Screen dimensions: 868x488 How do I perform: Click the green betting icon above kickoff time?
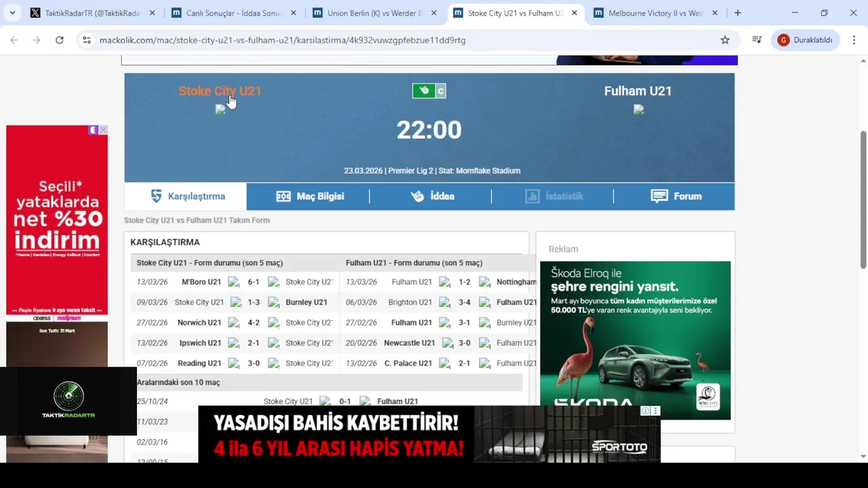click(424, 91)
